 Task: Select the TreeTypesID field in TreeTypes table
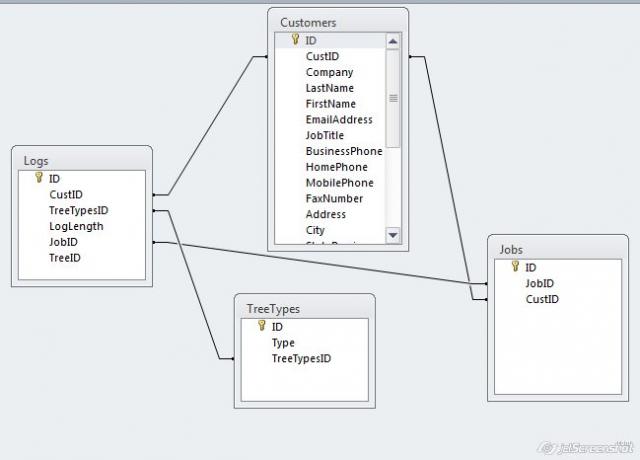[305, 358]
